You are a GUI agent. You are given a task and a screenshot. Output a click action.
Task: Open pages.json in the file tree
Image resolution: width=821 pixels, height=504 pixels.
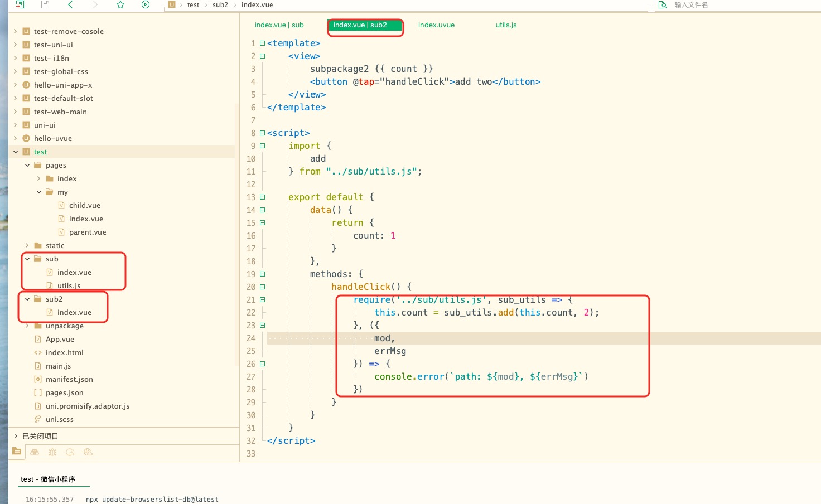(x=64, y=392)
